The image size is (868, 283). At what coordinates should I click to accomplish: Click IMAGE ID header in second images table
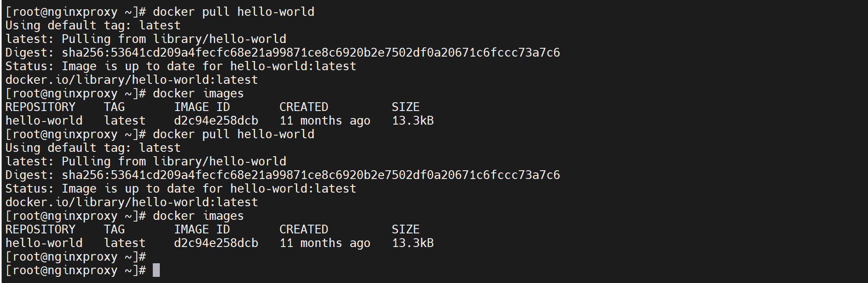pos(202,229)
